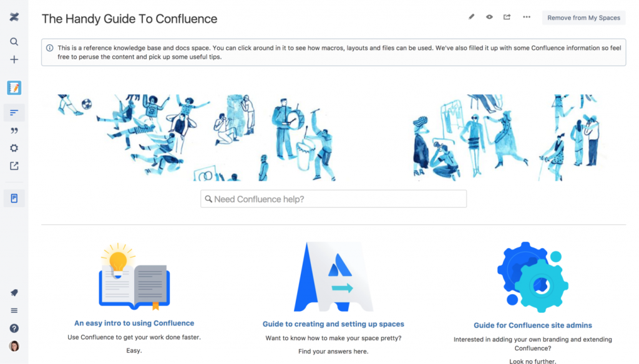Open the help question mark icon
This screenshot has width=639, height=364.
(14, 328)
